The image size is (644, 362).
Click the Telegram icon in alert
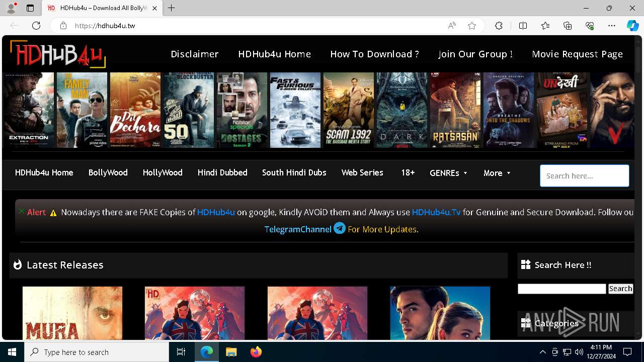pos(340,228)
